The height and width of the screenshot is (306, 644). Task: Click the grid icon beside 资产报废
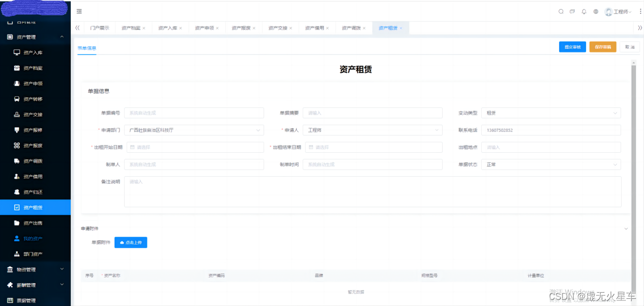click(17, 146)
